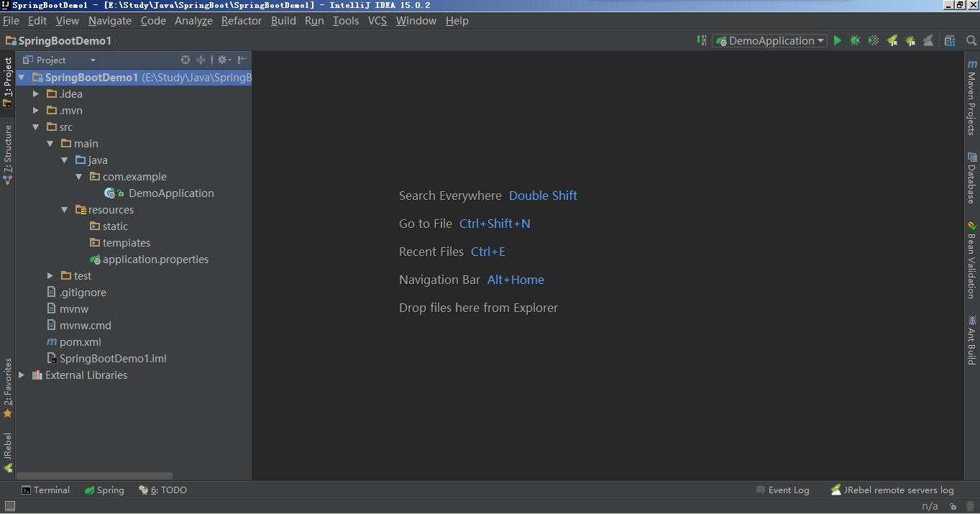This screenshot has width=980, height=514.
Task: Open DemoApplication run configuration dropdown
Action: point(769,41)
